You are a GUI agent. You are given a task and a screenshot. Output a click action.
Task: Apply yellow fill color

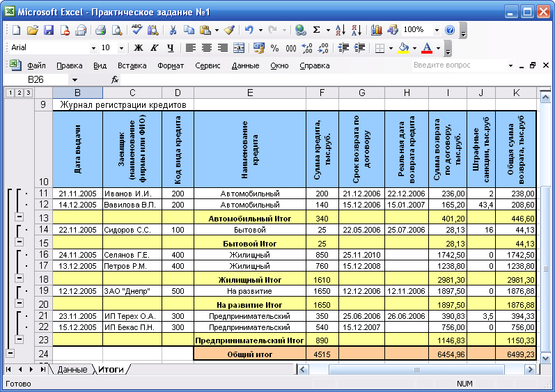[x=403, y=48]
